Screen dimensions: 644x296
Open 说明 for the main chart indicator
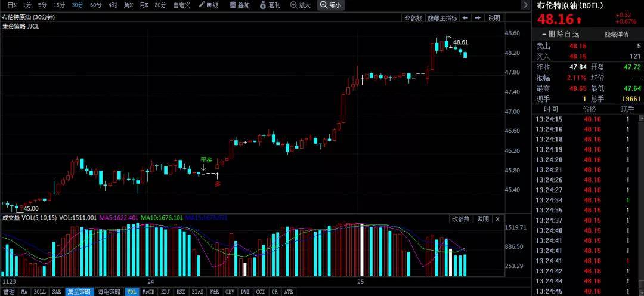pos(494,18)
